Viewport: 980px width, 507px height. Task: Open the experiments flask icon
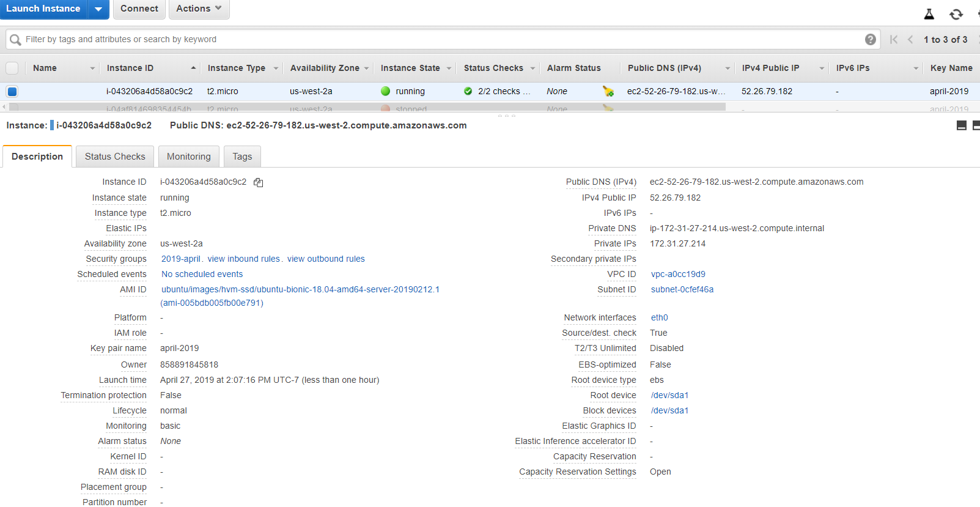[929, 14]
